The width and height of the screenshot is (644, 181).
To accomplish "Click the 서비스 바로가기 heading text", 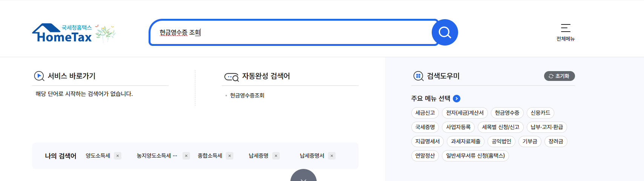I will click(72, 76).
